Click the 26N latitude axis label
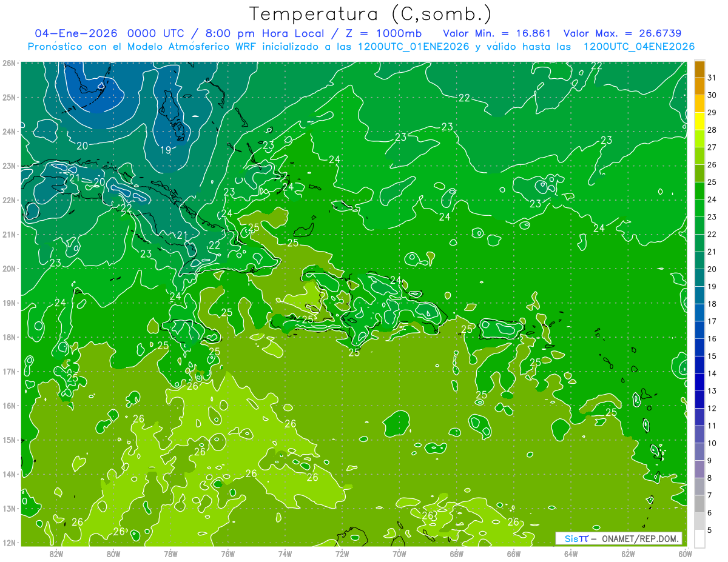This screenshot has width=728, height=562. click(9, 63)
